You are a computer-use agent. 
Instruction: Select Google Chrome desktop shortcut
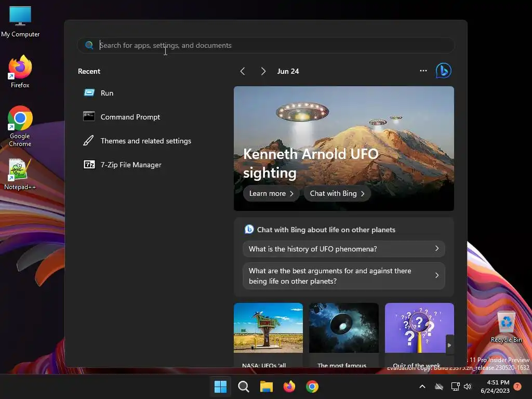pyautogui.click(x=20, y=126)
